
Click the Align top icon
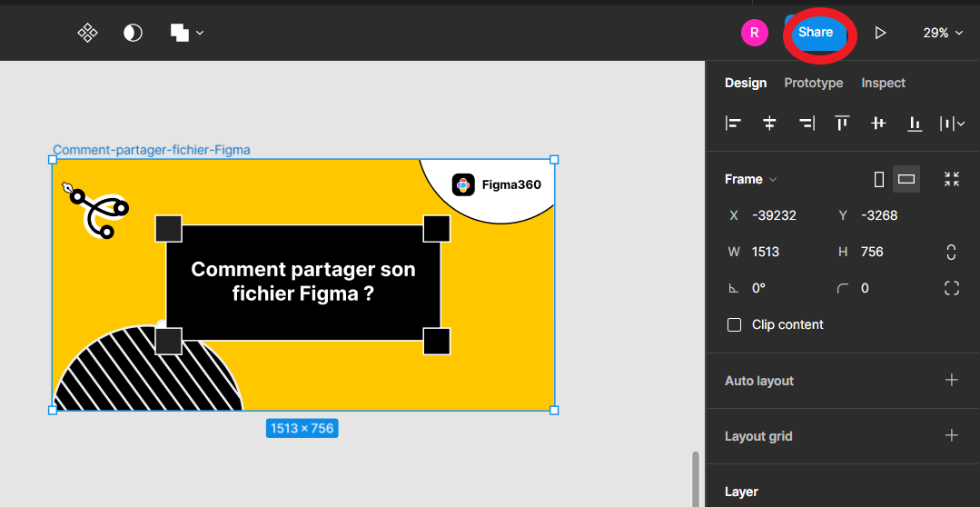[x=843, y=124]
